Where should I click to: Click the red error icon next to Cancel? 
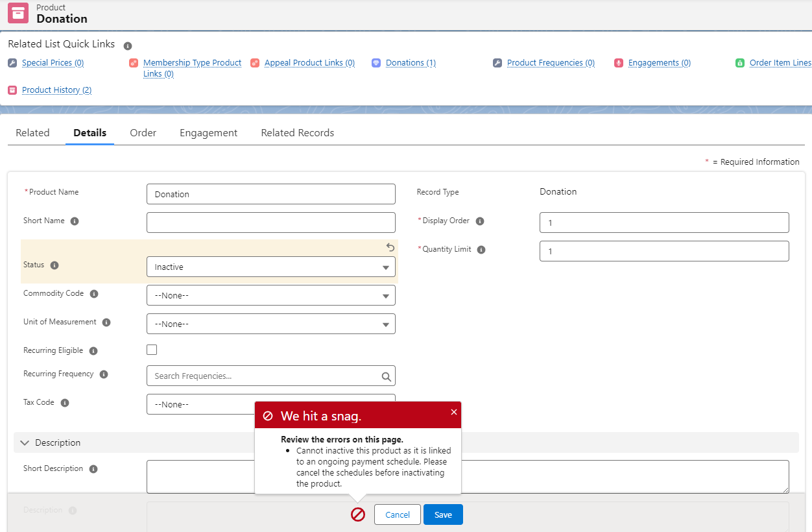tap(358, 514)
